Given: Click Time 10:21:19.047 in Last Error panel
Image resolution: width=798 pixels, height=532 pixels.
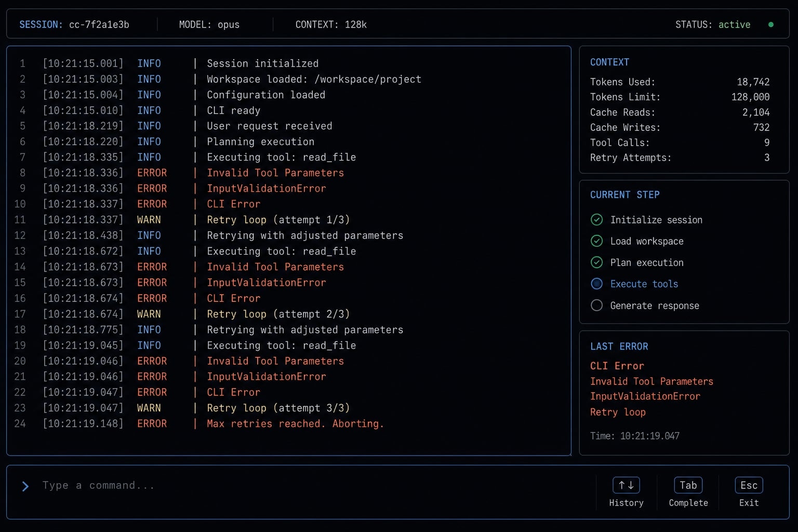Looking at the screenshot, I should [634, 436].
